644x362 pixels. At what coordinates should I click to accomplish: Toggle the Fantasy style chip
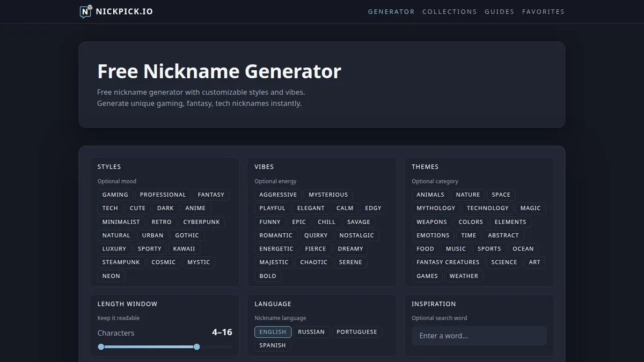[x=211, y=195]
